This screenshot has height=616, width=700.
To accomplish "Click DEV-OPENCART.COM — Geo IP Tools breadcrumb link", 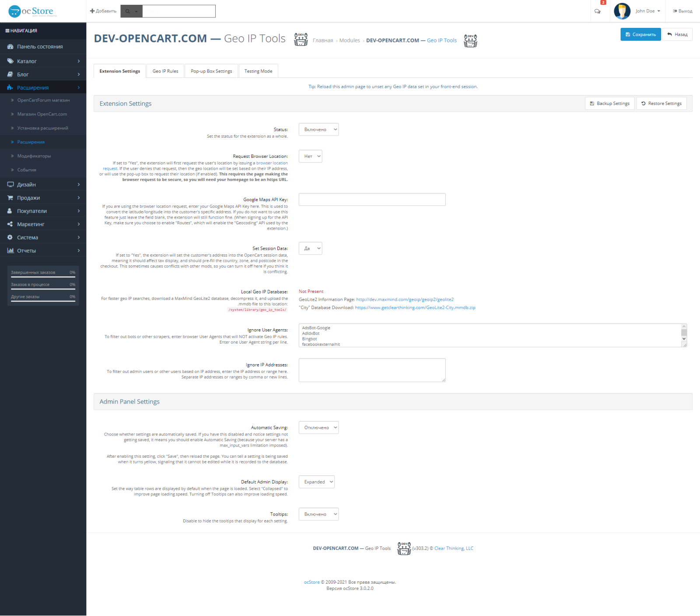I will [411, 41].
